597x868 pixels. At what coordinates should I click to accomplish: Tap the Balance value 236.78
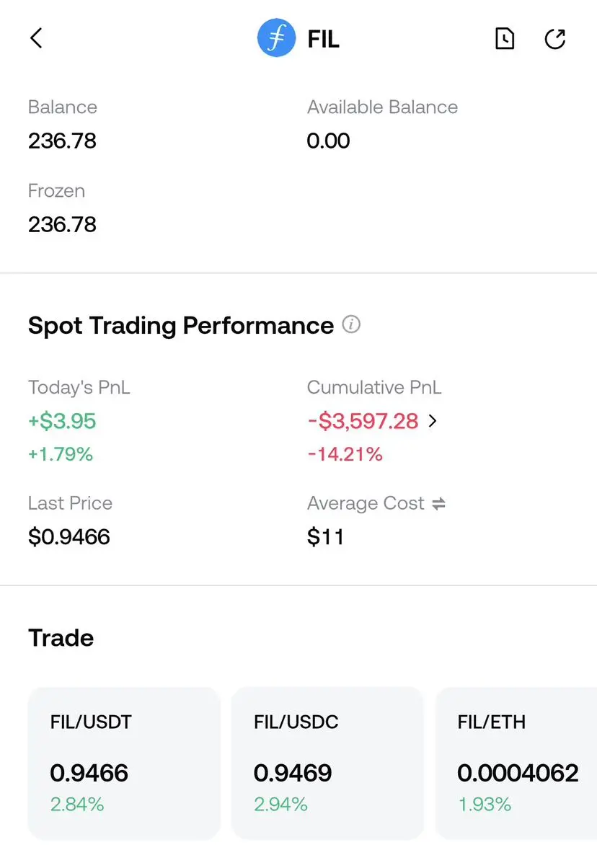coord(62,141)
